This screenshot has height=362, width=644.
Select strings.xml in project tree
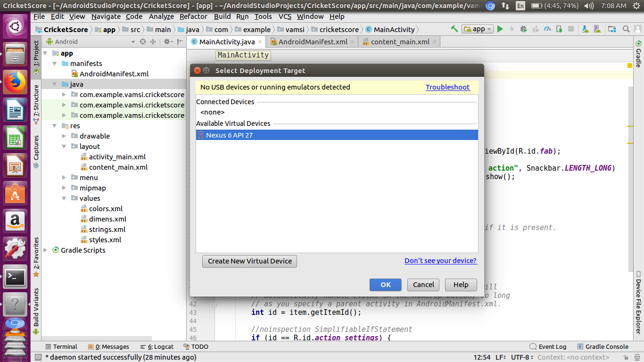pos(107,230)
